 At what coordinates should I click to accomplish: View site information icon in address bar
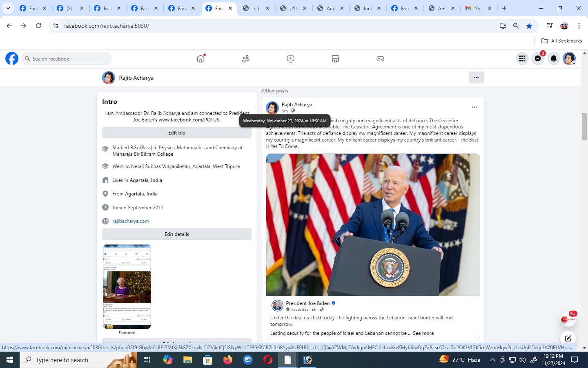(x=56, y=26)
